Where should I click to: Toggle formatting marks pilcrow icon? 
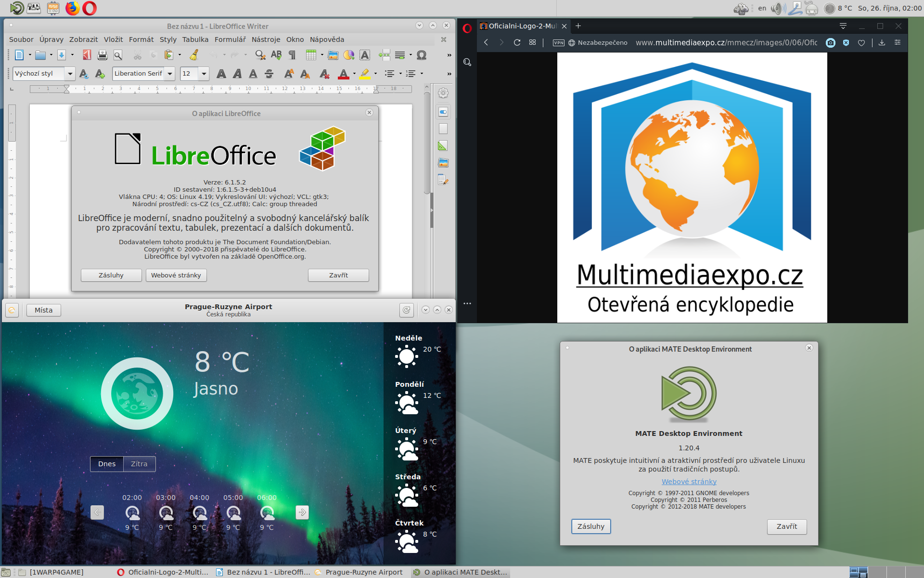(x=292, y=55)
